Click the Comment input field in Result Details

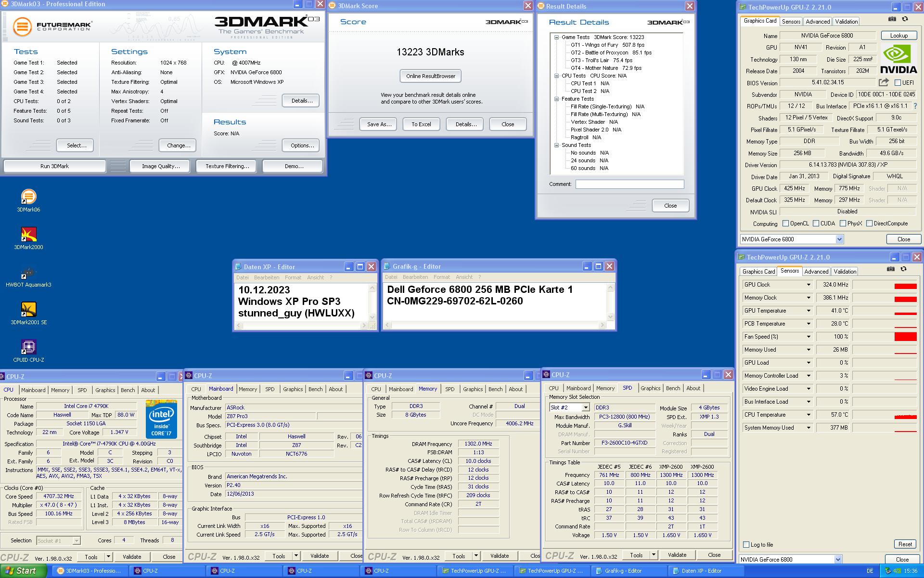point(629,184)
